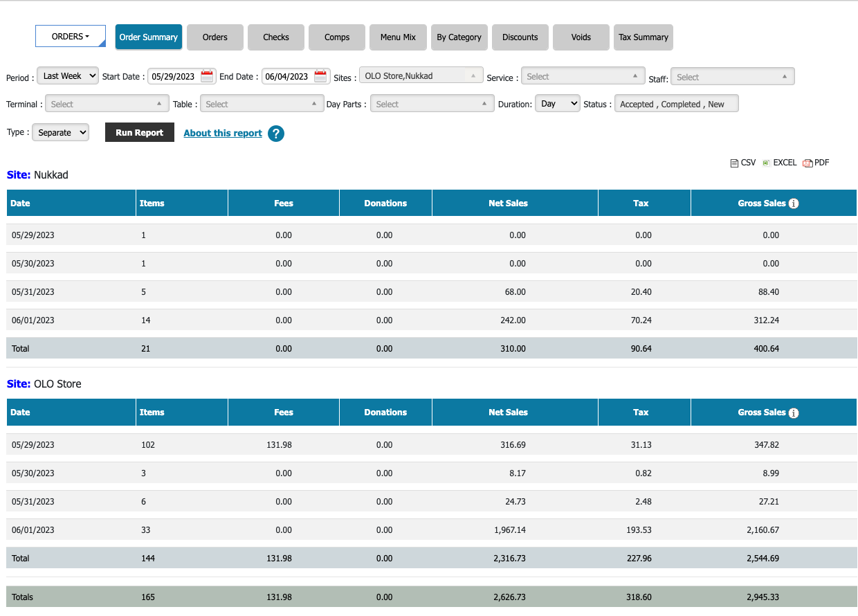This screenshot has height=616, width=858.
Task: Switch to the Checks tab
Action: (276, 37)
